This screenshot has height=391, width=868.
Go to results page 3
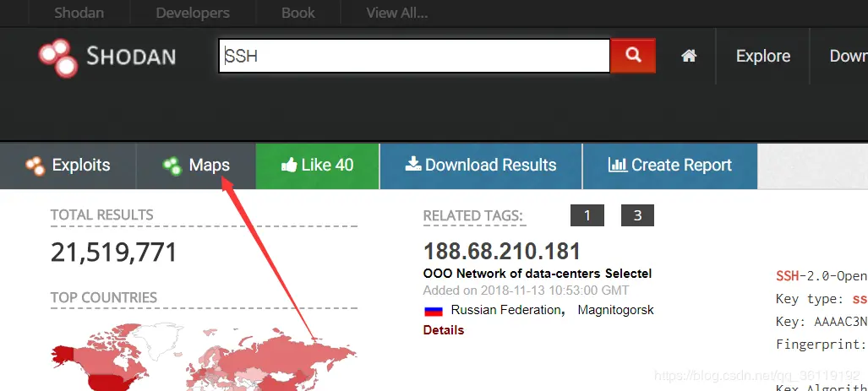(x=637, y=215)
